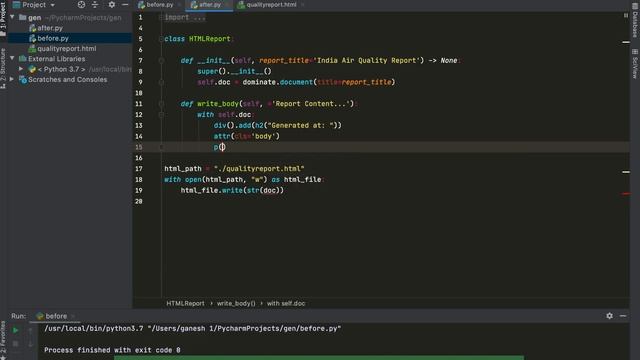Open the Project view dropdown
640x360 pixels.
(34, 5)
